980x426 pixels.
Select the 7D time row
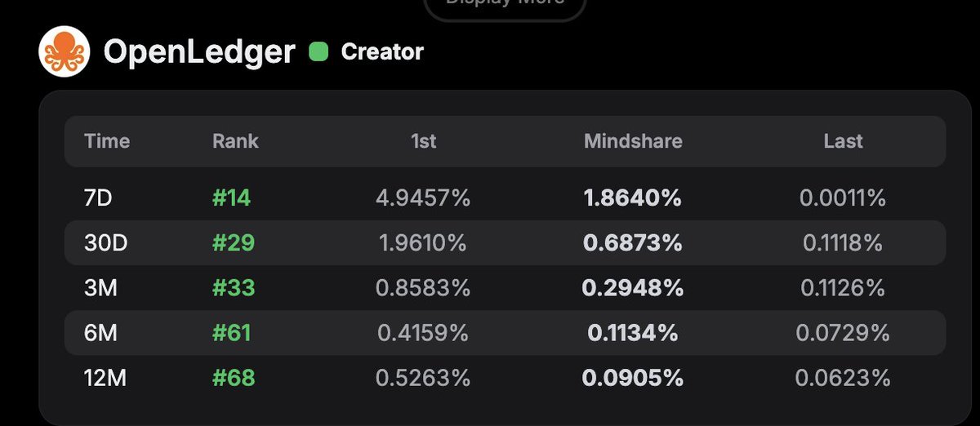click(x=100, y=197)
